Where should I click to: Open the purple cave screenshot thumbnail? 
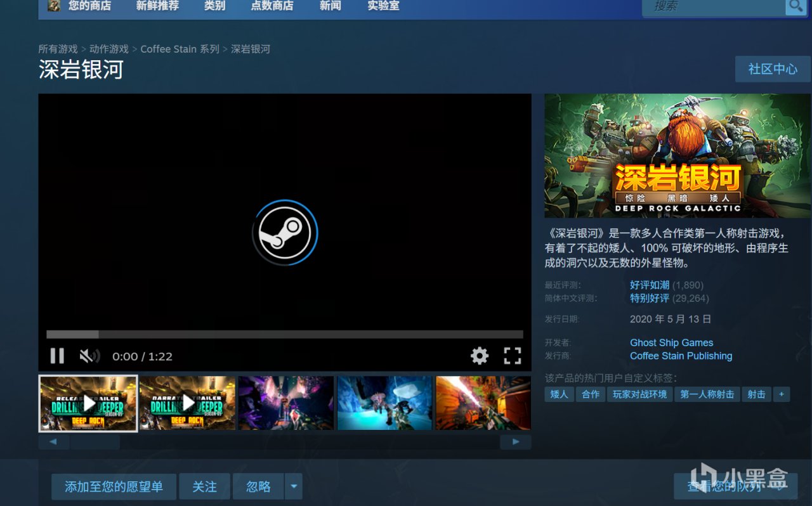(286, 403)
